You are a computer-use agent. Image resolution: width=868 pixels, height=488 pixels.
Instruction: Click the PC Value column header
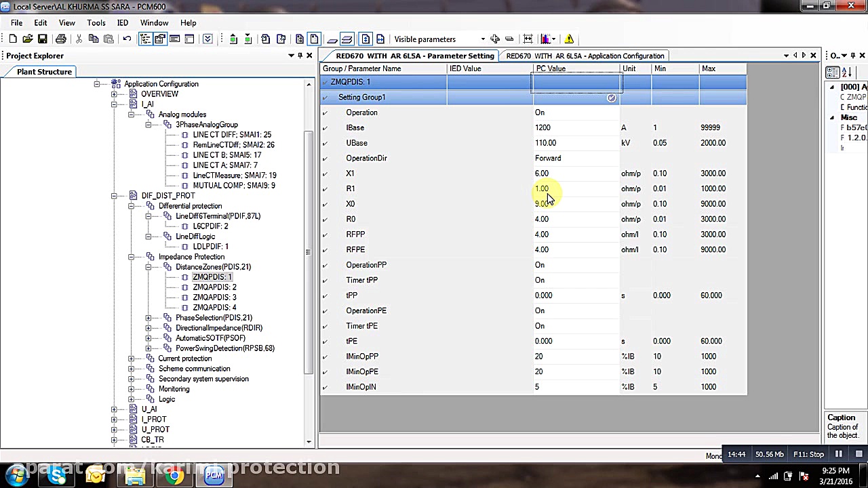(576, 68)
